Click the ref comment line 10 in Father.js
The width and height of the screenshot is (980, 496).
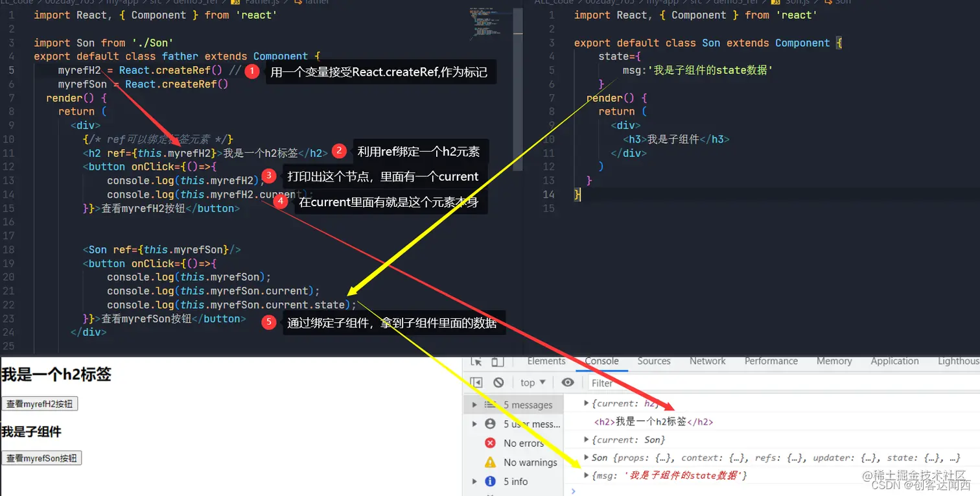(157, 139)
